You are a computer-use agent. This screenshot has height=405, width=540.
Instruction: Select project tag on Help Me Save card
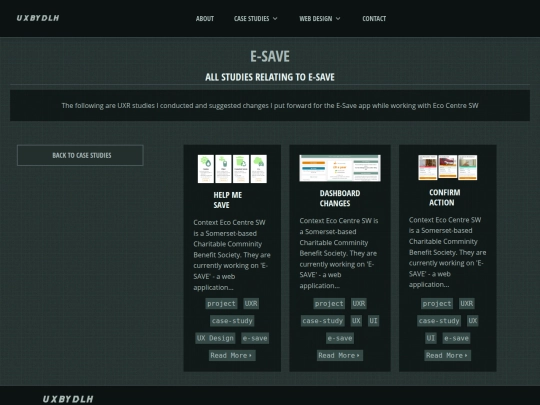tap(221, 303)
